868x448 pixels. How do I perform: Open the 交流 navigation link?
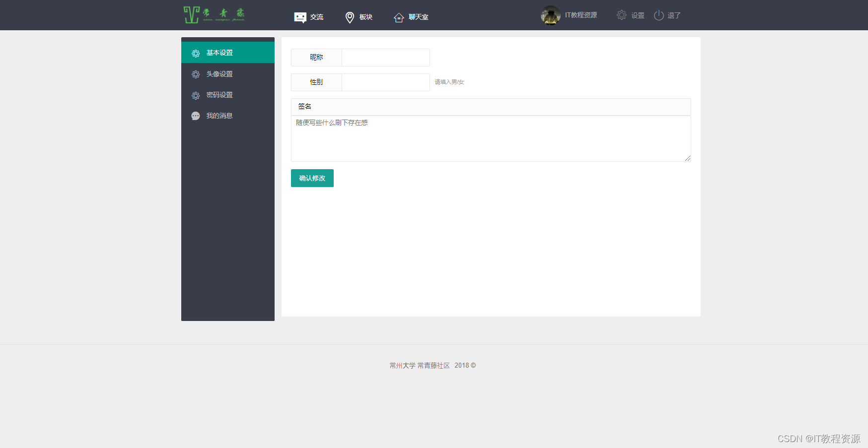[317, 17]
